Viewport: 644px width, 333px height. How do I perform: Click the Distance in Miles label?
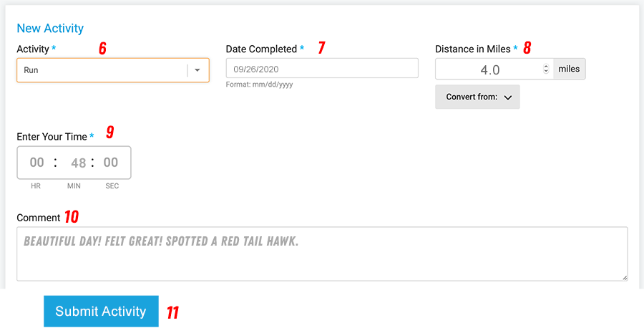(x=473, y=49)
